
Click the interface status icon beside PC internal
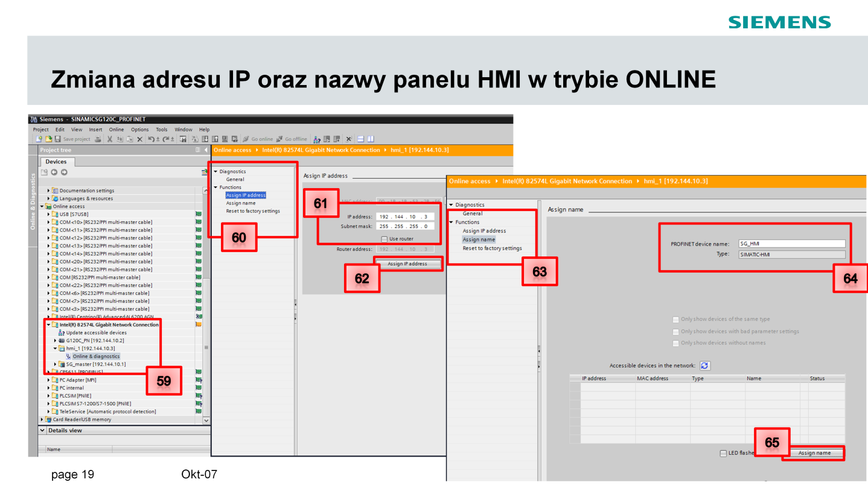199,388
